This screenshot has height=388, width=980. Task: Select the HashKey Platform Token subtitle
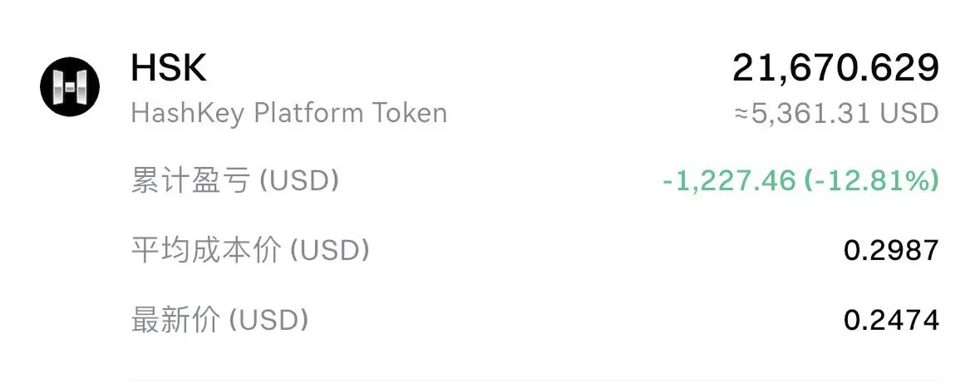pos(288,115)
